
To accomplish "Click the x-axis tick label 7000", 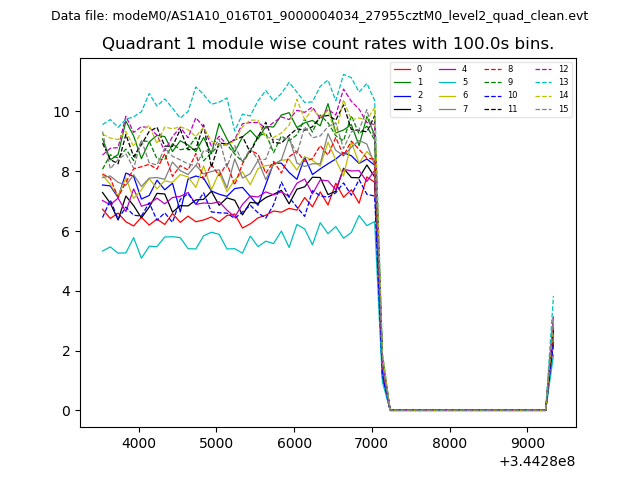I will (372, 443).
